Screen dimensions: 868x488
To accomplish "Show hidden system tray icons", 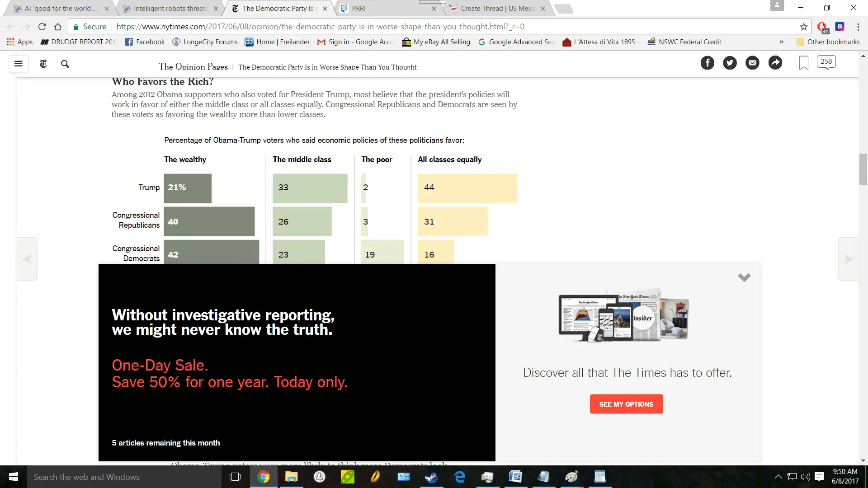I will click(x=778, y=477).
